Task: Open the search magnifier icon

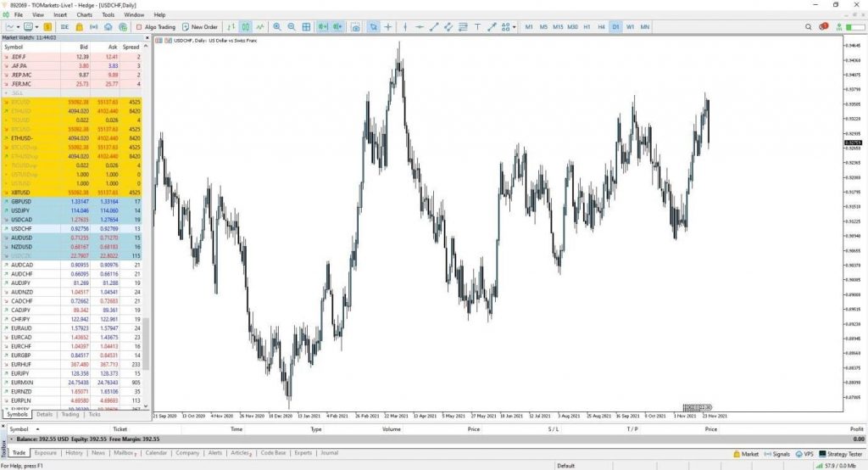Action: coord(808,26)
